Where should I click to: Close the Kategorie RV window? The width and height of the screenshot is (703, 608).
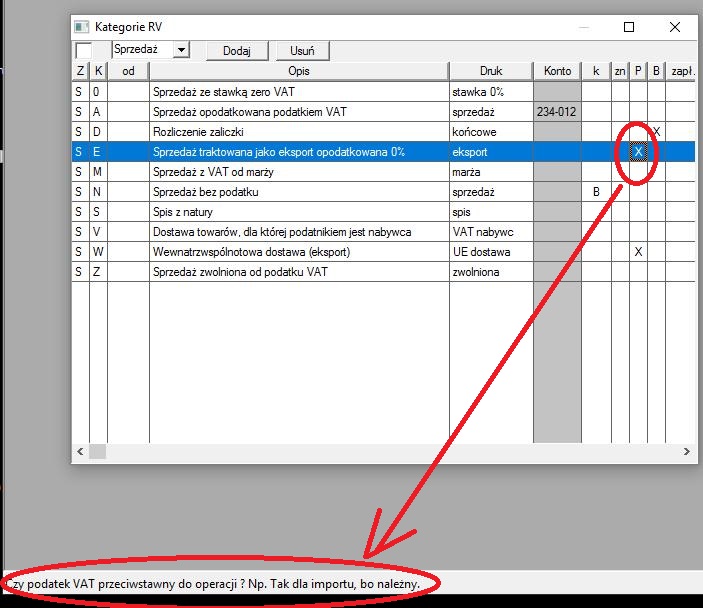click(676, 27)
